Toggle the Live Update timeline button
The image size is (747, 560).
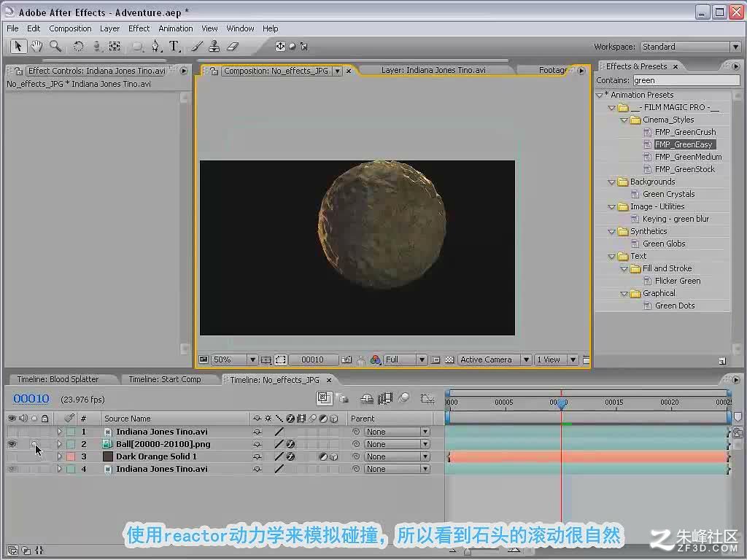pyautogui.click(x=324, y=398)
